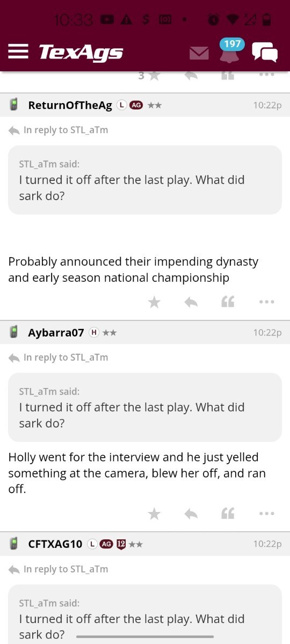Quote ReturnOfTheAg's dynasty post

click(x=228, y=303)
